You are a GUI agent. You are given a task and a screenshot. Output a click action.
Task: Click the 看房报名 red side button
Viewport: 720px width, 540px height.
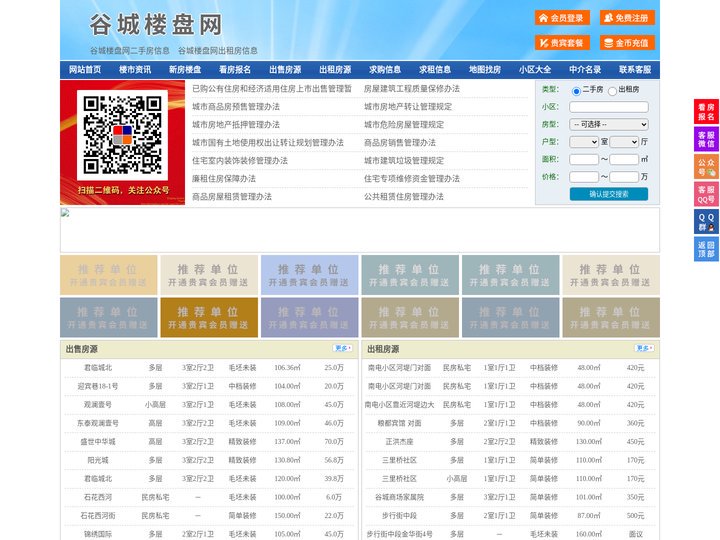click(x=706, y=112)
